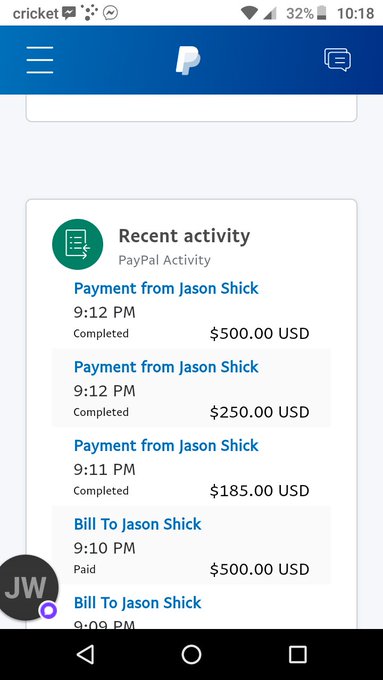This screenshot has width=383, height=680.
Task: Open the $500.00 payment from Jason Shick
Action: [191, 311]
